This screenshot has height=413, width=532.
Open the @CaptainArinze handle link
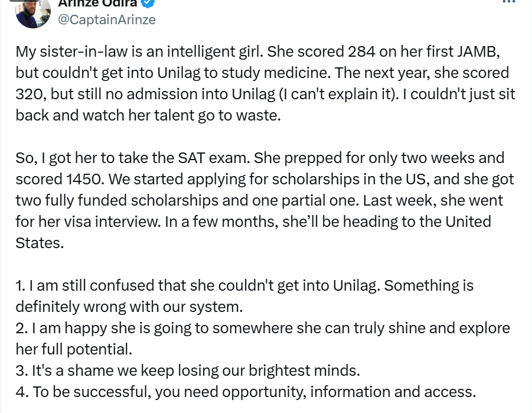coord(107,20)
